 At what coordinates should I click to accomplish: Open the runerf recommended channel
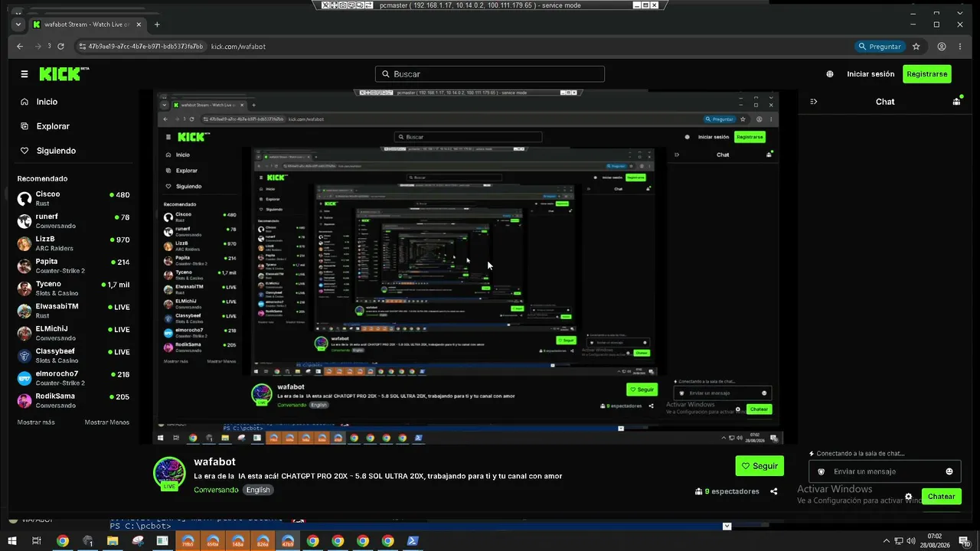coord(73,221)
